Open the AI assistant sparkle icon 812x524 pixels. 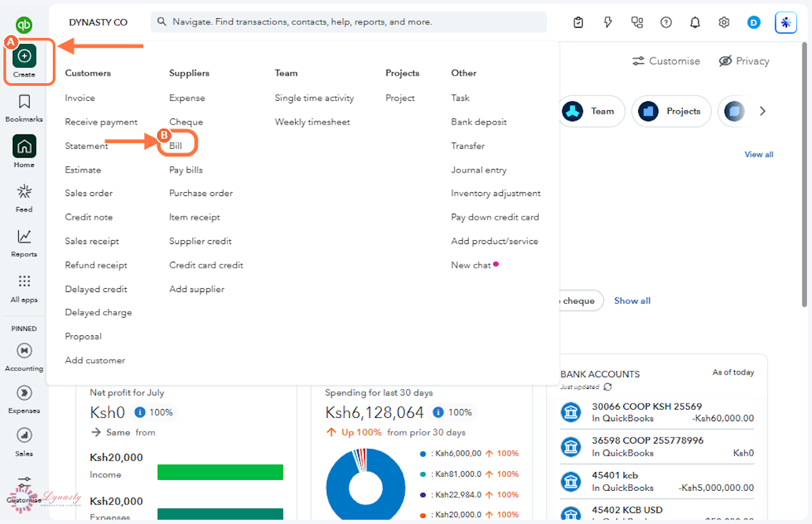click(x=786, y=22)
